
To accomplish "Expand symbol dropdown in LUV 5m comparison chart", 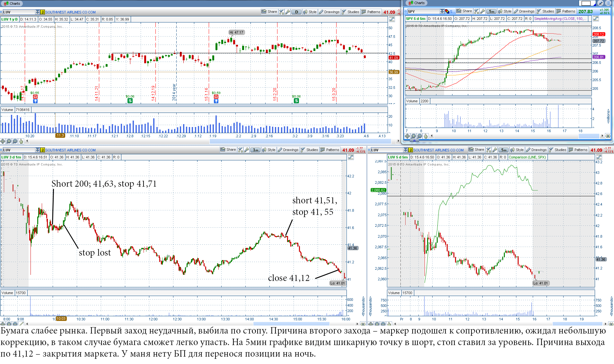I will pos(406,150).
